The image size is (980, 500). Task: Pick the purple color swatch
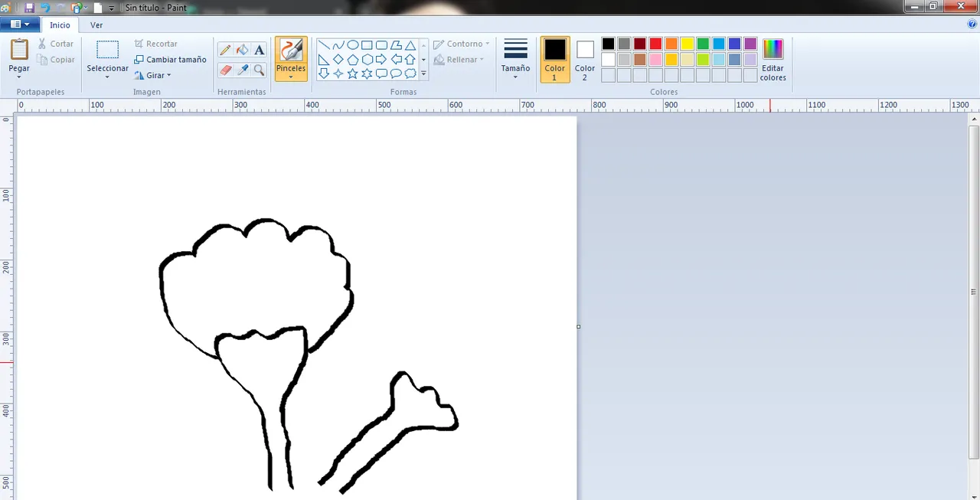point(750,44)
